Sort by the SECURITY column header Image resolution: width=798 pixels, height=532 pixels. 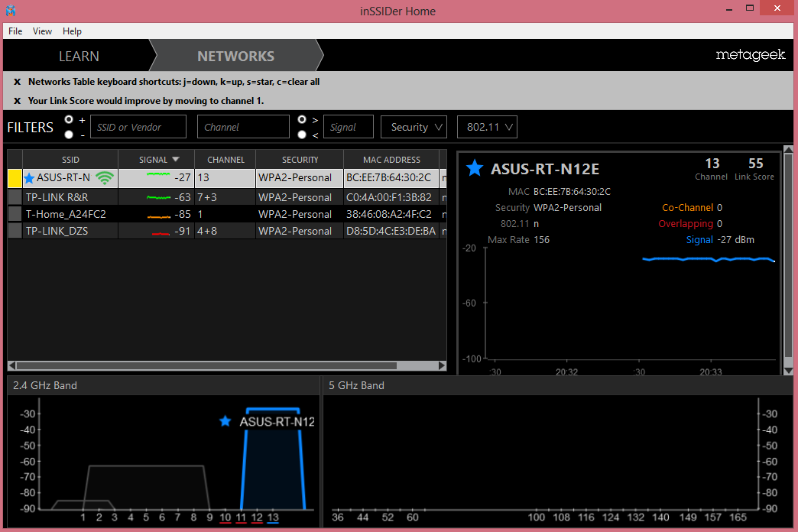pyautogui.click(x=300, y=159)
